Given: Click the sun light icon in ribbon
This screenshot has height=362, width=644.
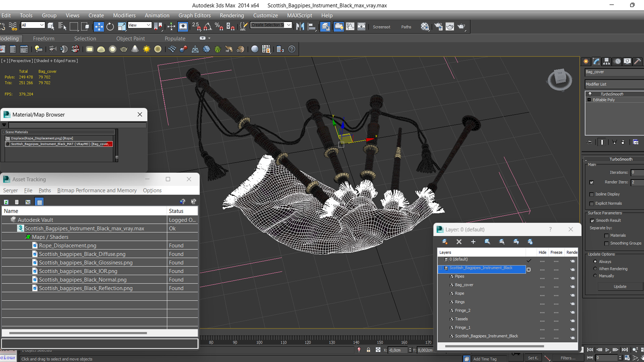Looking at the screenshot, I should 147,49.
